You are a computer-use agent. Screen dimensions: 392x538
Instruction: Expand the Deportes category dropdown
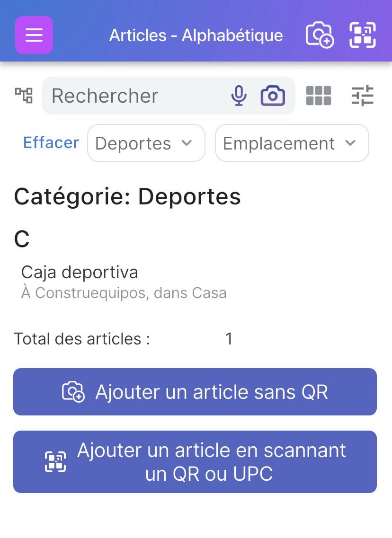(134, 143)
